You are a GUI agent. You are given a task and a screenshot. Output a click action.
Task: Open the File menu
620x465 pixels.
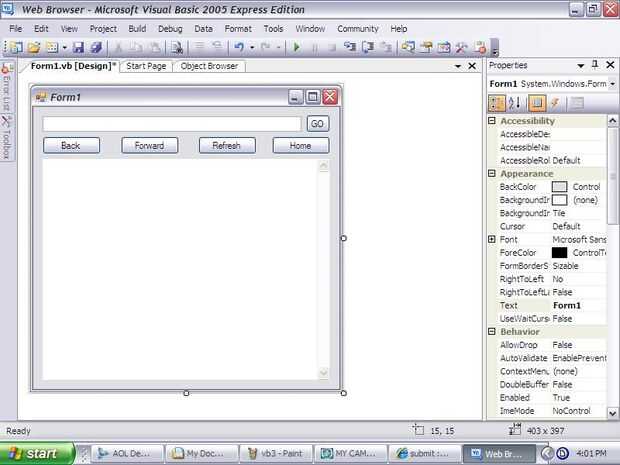(16, 28)
